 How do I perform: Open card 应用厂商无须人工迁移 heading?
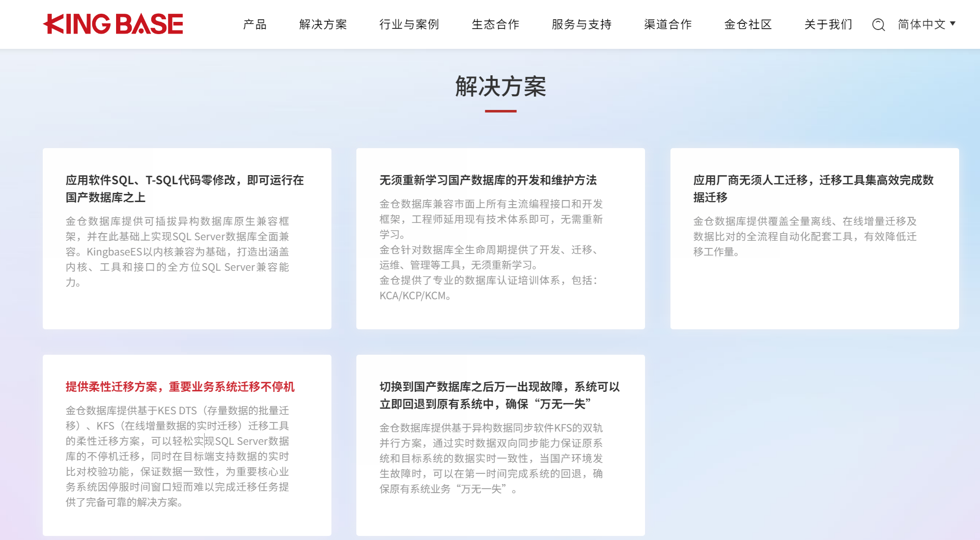(x=814, y=189)
